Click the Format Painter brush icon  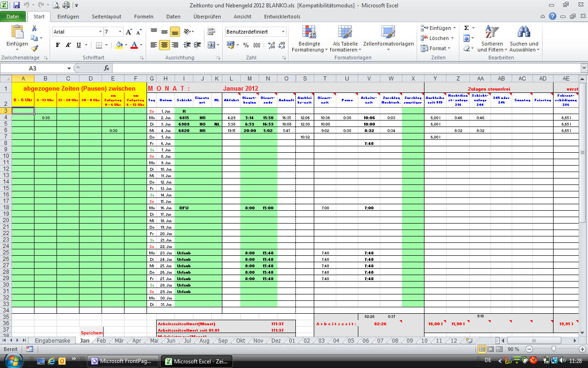[x=34, y=48]
